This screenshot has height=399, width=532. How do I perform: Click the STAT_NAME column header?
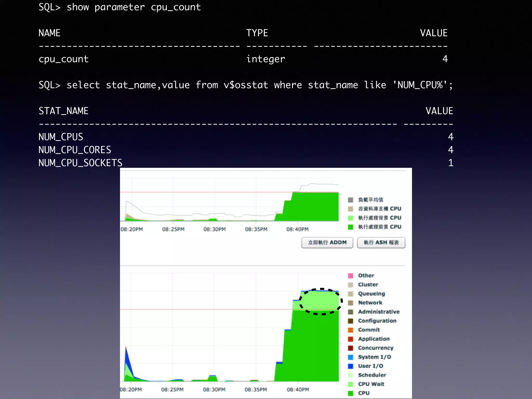pos(64,111)
